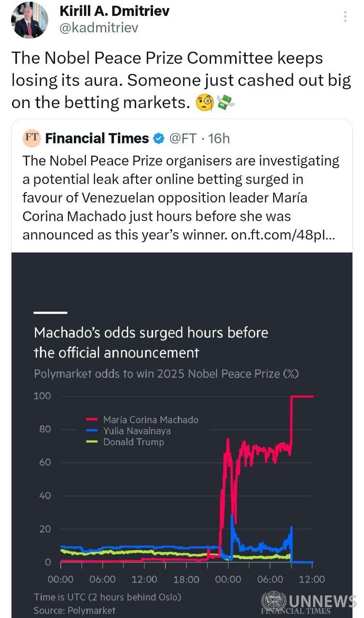Screen dimensions: 364x618
Task: Click the green Donald Trump legend entry
Action: point(133,442)
